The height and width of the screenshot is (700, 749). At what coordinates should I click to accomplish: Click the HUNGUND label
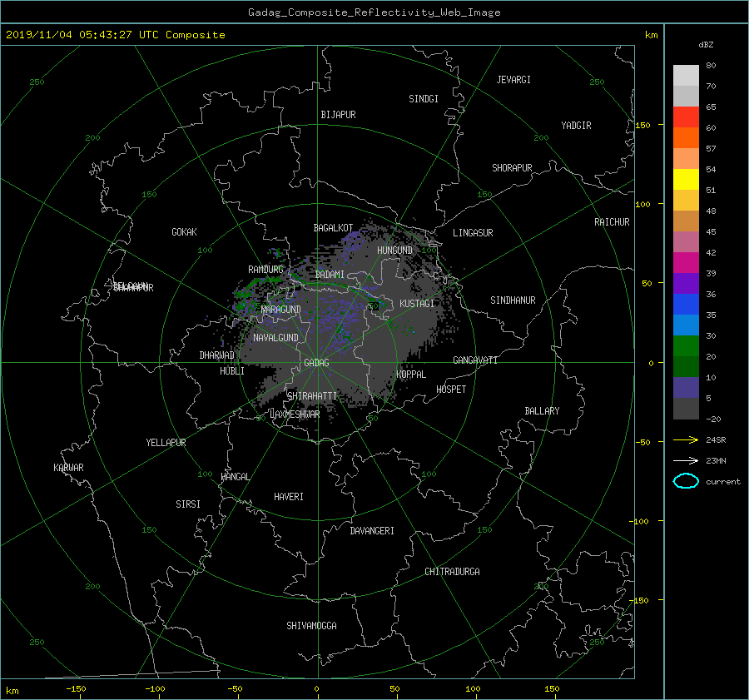[394, 251]
